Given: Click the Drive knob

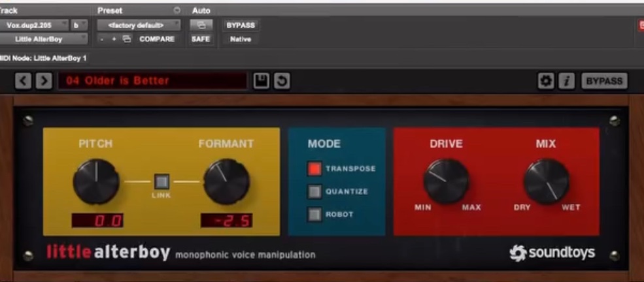Looking at the screenshot, I should [446, 181].
